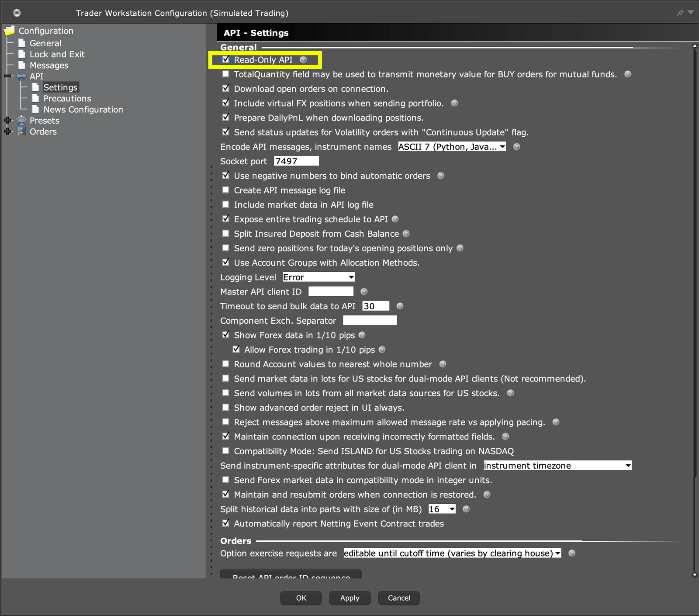The image size is (699, 616).
Task: Select Precautions under API in tree
Action: 67,99
